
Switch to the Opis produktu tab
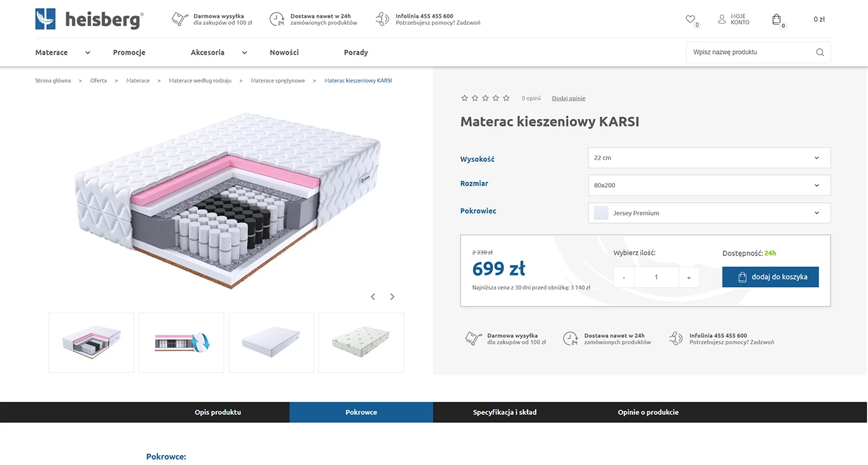click(218, 412)
